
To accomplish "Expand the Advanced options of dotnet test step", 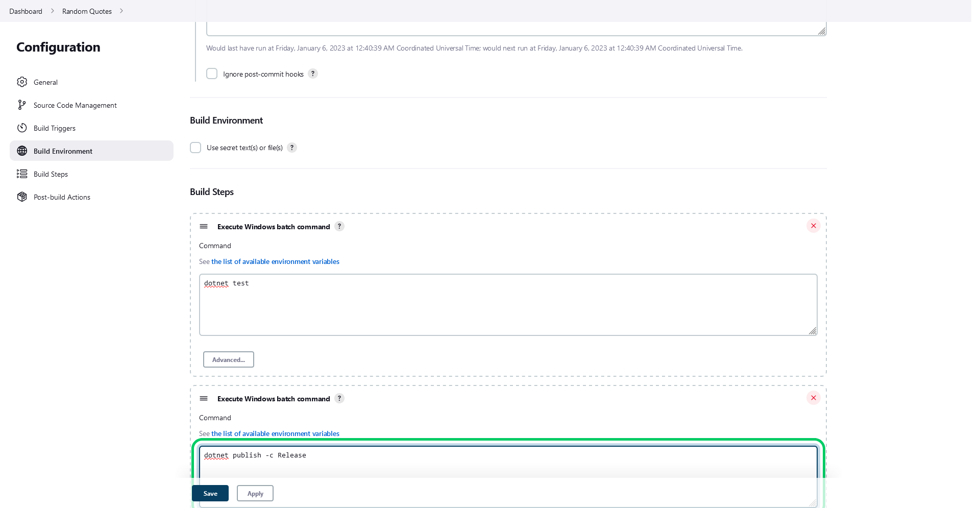I will point(229,359).
